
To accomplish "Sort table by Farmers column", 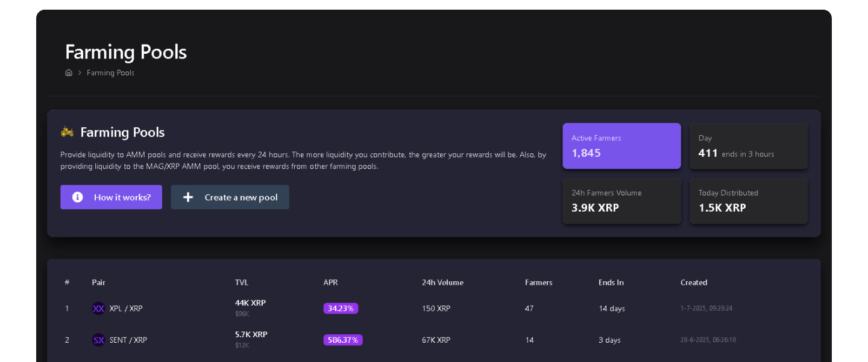I will pos(539,282).
